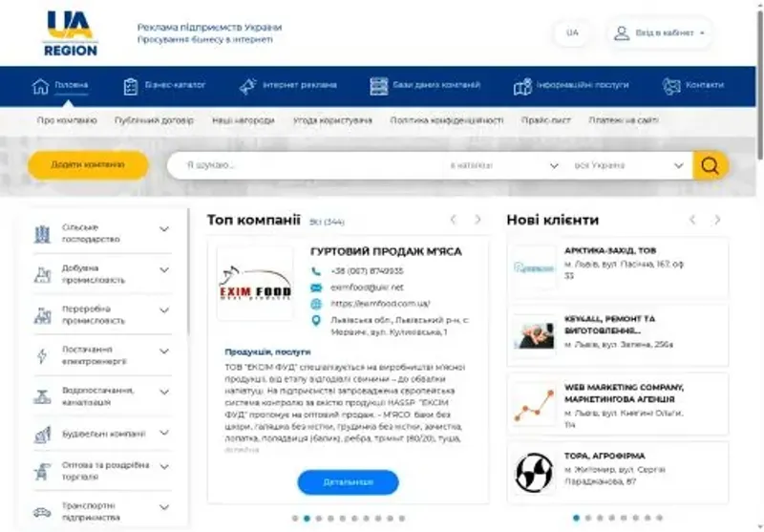Click the UA Region logo

click(71, 32)
